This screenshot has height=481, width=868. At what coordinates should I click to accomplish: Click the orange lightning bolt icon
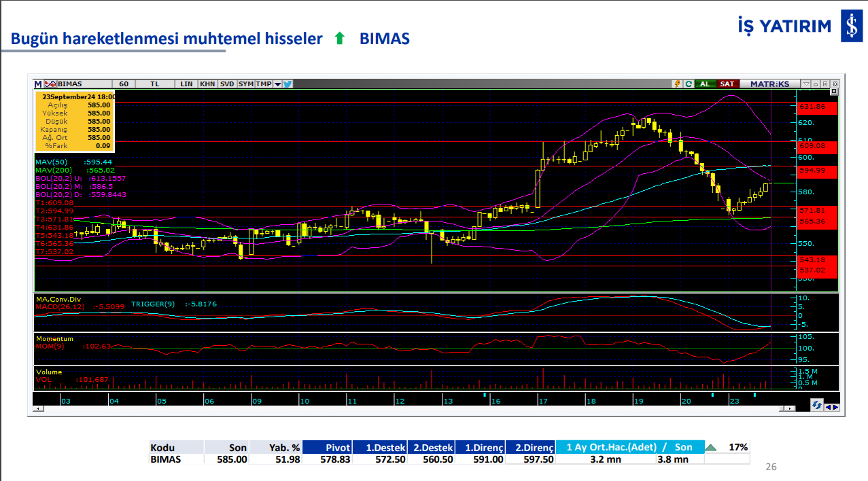tap(677, 84)
